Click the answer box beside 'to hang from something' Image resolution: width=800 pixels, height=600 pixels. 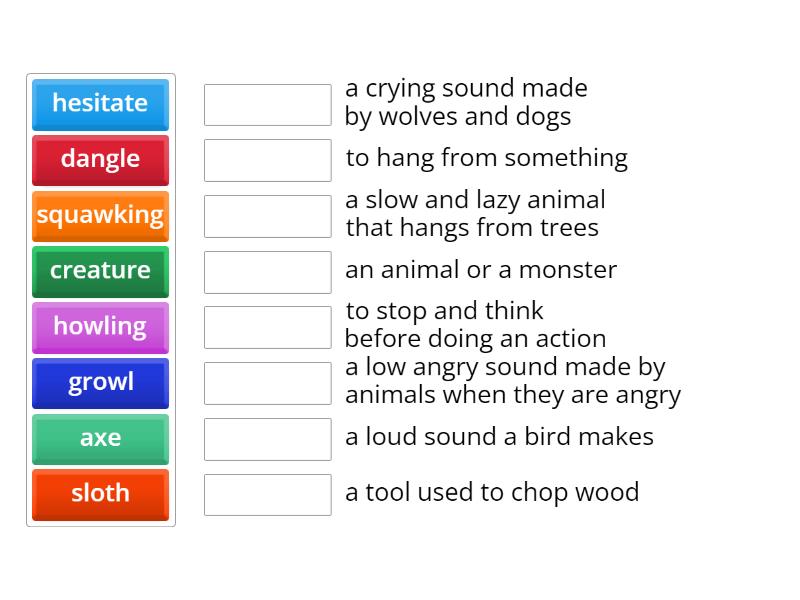coord(267,158)
